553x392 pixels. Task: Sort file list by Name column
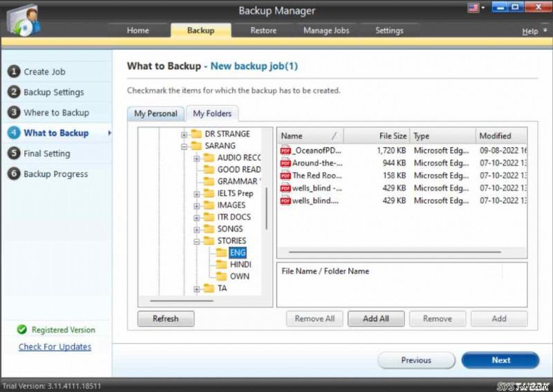tap(310, 136)
